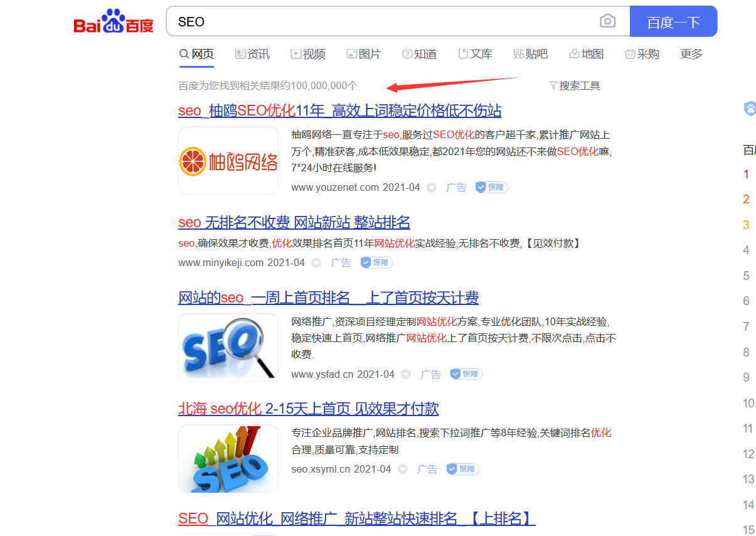Open the 柚鸥SEO优化11年 result link
This screenshot has width=756, height=536.
click(339, 111)
